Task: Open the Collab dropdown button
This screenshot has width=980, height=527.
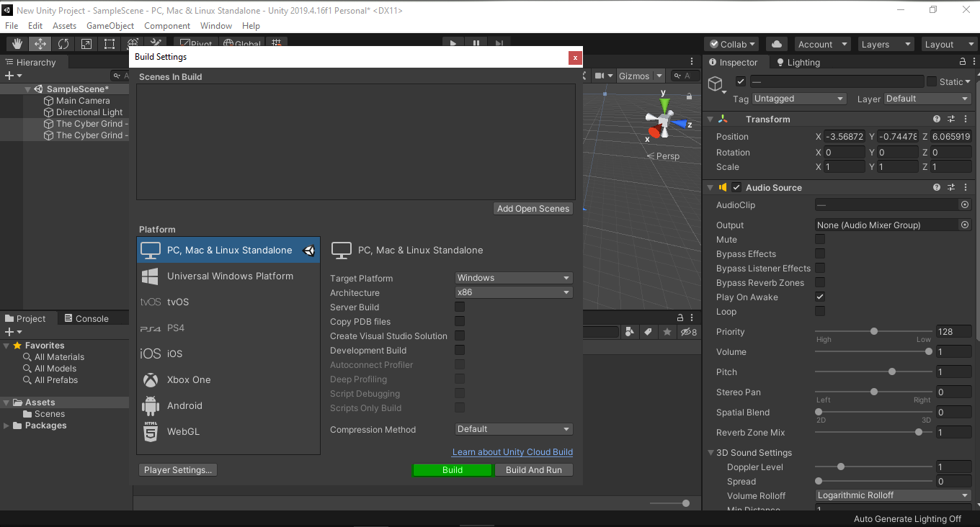Action: pyautogui.click(x=732, y=44)
